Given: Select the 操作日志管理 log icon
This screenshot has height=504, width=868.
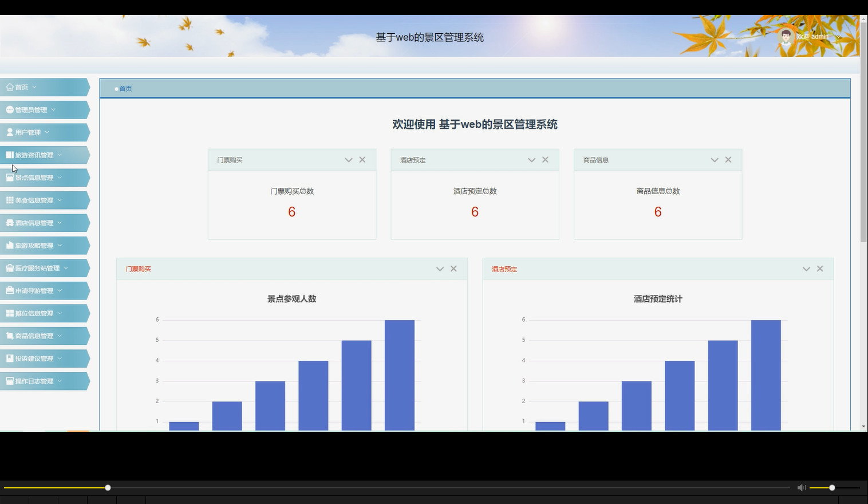Looking at the screenshot, I should (x=9, y=381).
